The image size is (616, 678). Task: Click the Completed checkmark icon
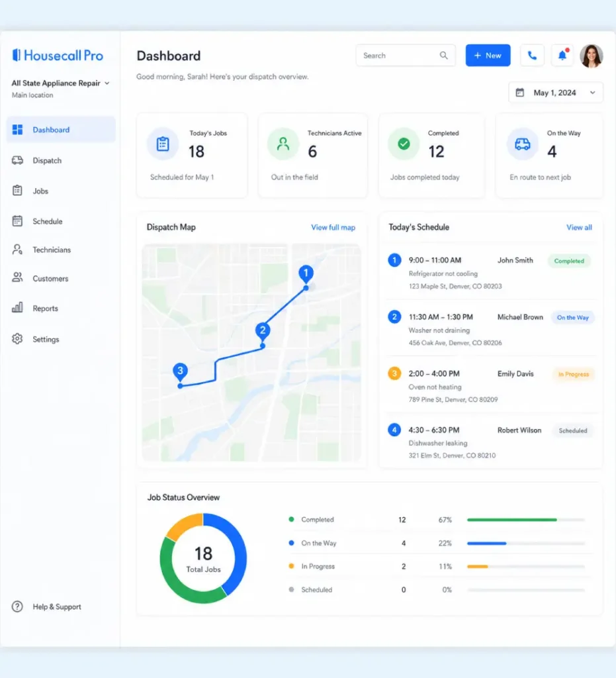click(x=404, y=144)
